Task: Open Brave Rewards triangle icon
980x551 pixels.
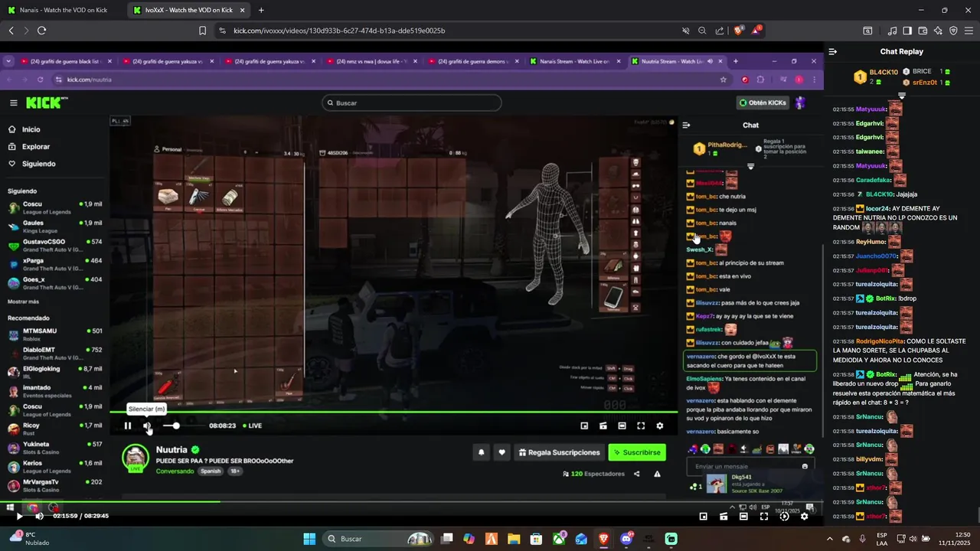Action: coord(756,31)
